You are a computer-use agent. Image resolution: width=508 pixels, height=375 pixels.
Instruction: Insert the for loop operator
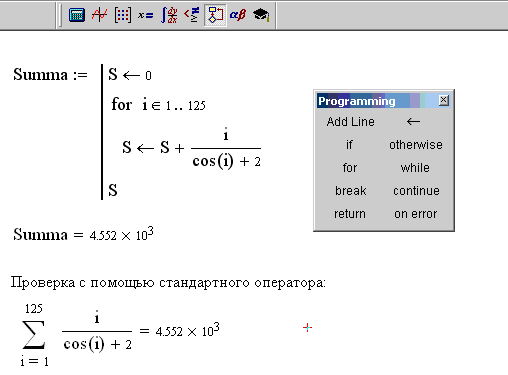pos(350,168)
